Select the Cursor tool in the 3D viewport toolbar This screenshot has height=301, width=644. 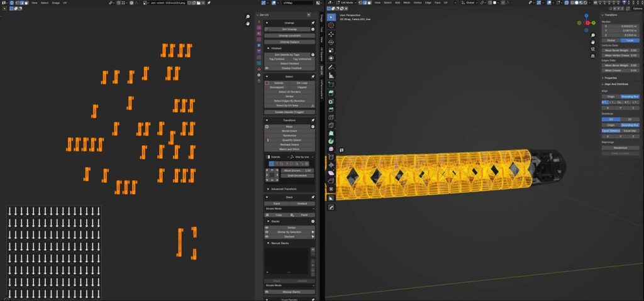[x=331, y=26]
